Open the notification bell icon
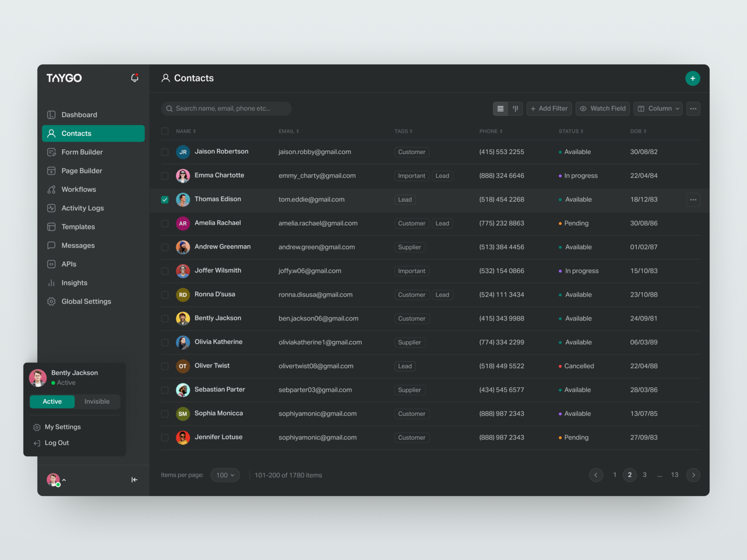This screenshot has height=560, width=747. pyautogui.click(x=134, y=77)
